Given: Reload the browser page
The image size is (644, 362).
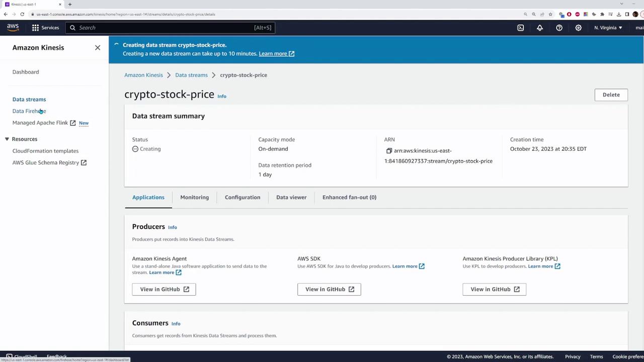Looking at the screenshot, I should point(22,14).
